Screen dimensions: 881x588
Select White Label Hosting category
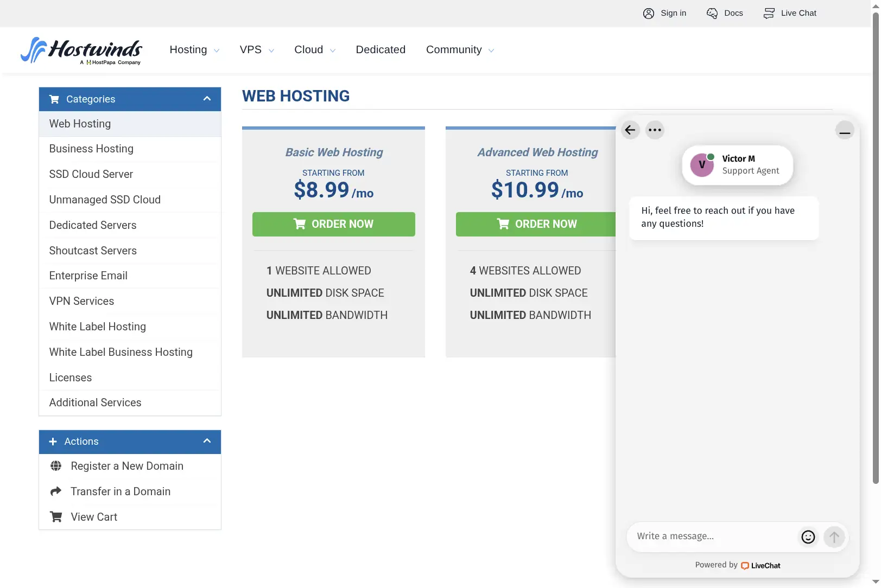[130, 327]
